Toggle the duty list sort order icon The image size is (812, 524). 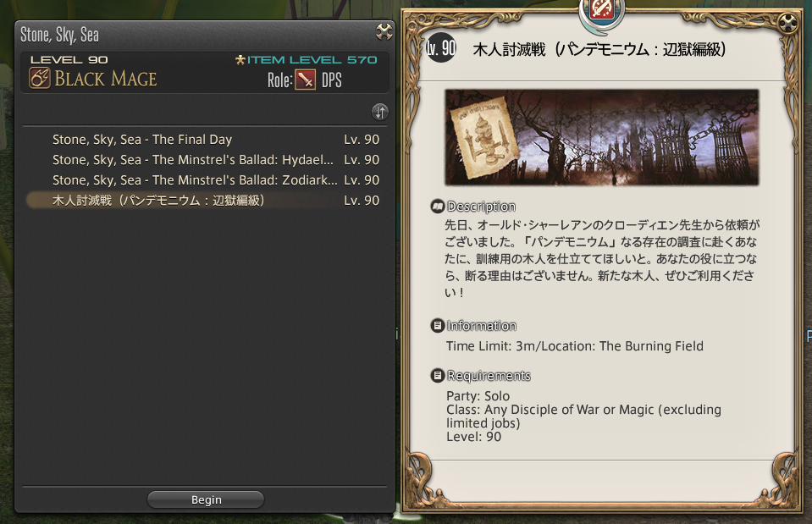(379, 112)
